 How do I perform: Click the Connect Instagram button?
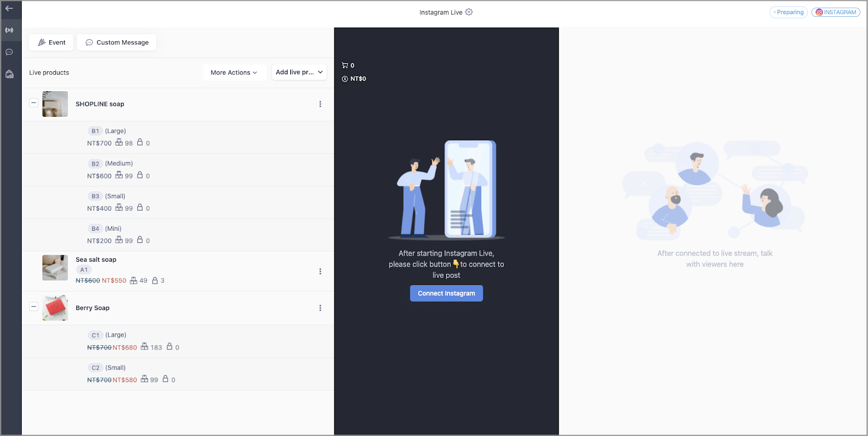pyautogui.click(x=446, y=293)
